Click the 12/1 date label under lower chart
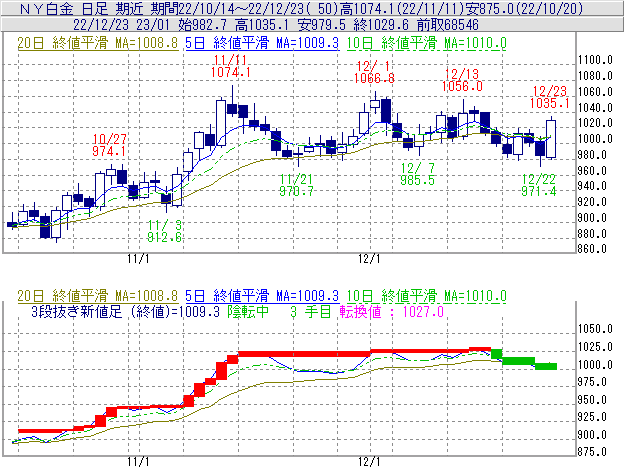This screenshot has height=475, width=624. [369, 462]
